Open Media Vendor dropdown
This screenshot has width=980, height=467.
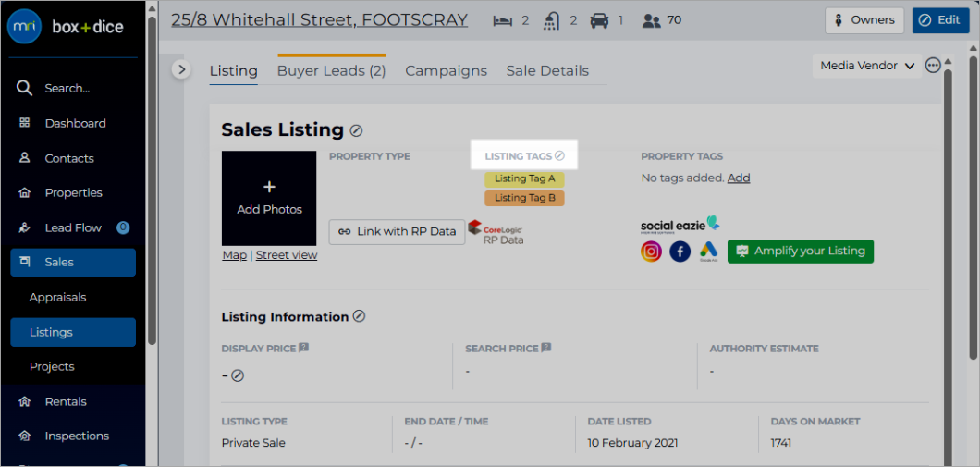click(867, 66)
